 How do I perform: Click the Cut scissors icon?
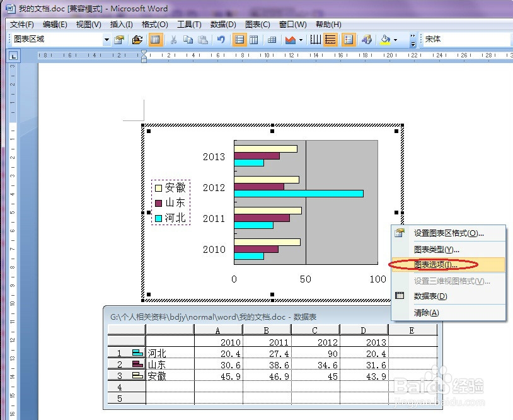[173, 40]
